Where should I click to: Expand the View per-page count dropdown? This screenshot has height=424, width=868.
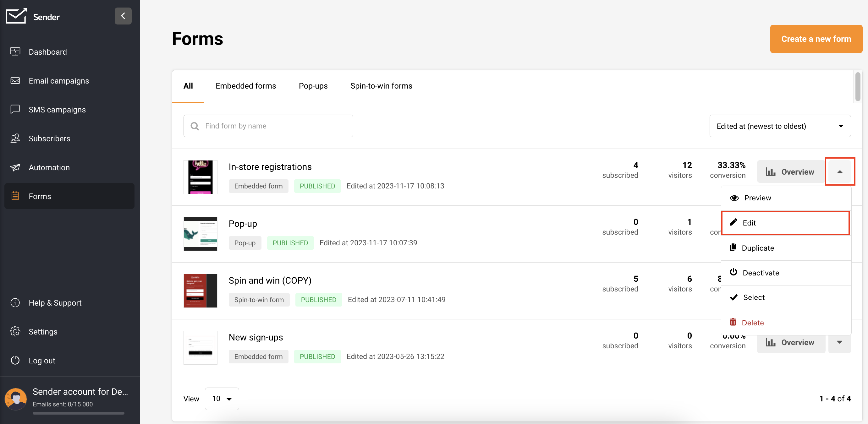tap(222, 399)
